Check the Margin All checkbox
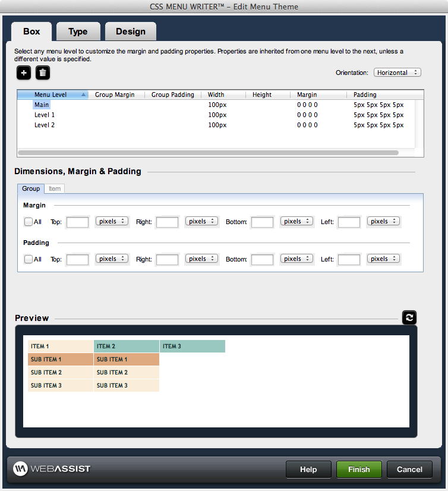 tap(29, 222)
